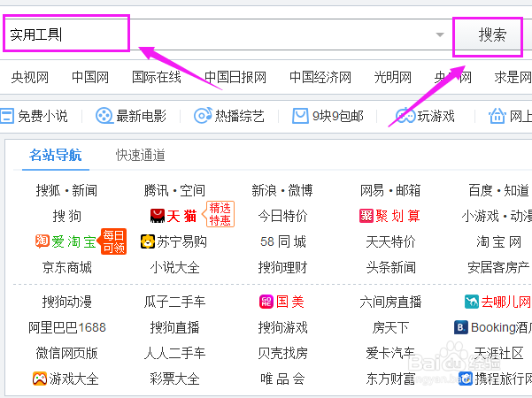Screen dimensions: 532x398
Task: Open the 六间房直播 link
Action: (390, 302)
